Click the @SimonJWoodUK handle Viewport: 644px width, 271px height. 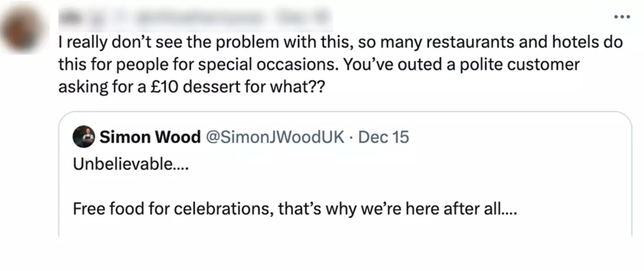pos(275,137)
